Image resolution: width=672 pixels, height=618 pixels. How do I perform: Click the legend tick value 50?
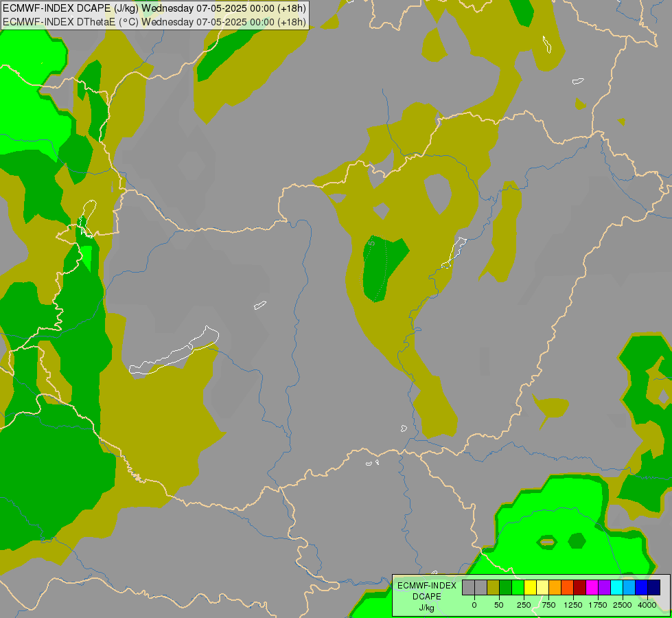pyautogui.click(x=499, y=605)
